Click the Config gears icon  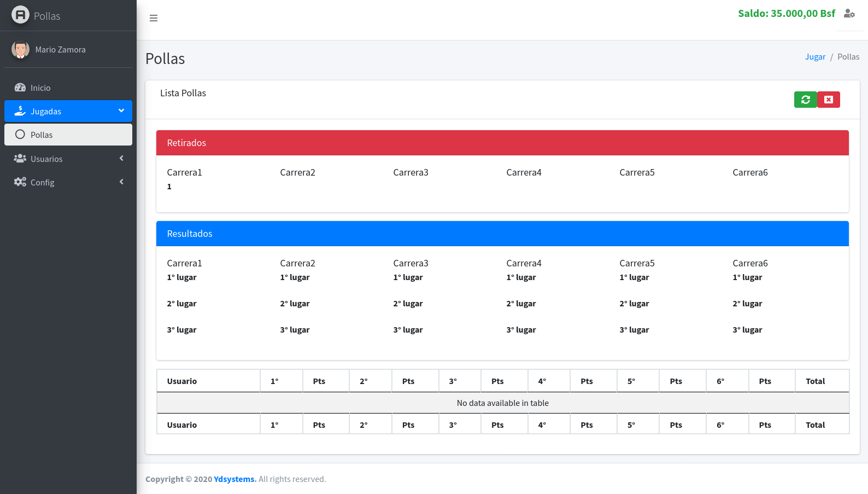(20, 182)
